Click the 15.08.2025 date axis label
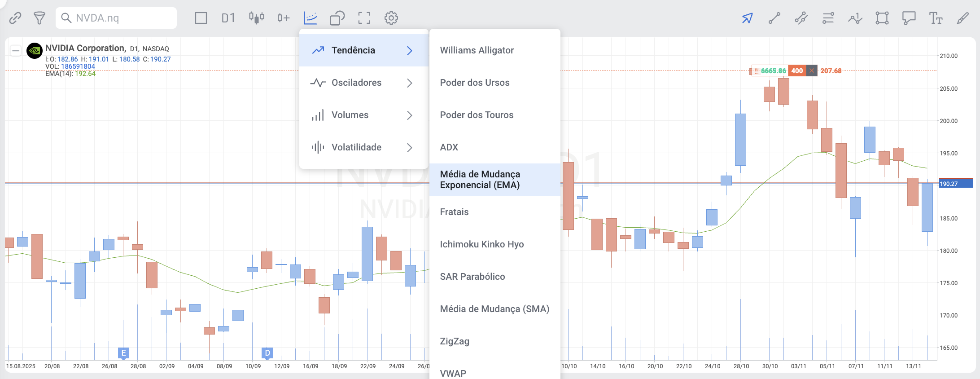This screenshot has width=980, height=379. (21, 366)
